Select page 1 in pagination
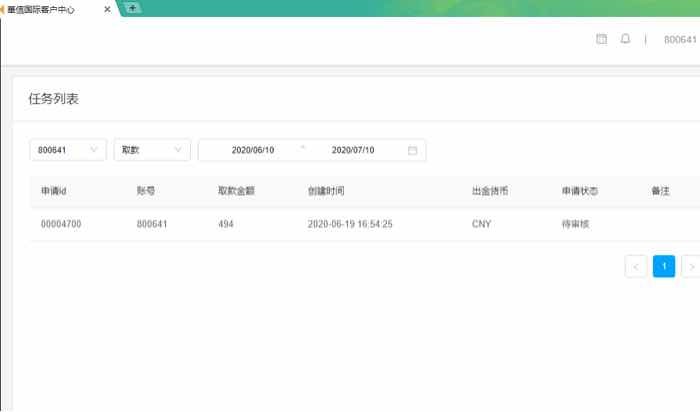This screenshot has height=412, width=700. point(664,266)
